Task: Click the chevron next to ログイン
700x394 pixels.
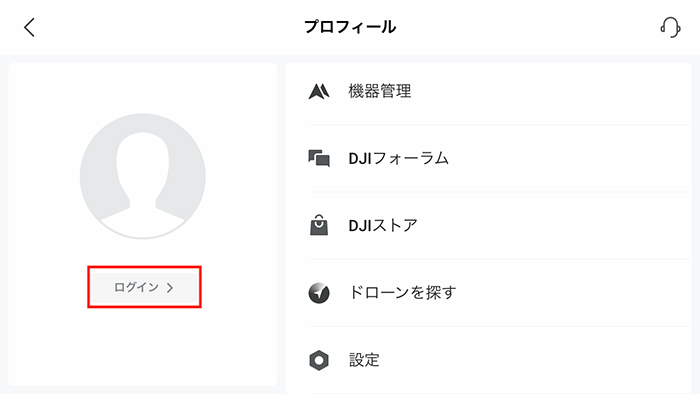Action: (x=170, y=288)
